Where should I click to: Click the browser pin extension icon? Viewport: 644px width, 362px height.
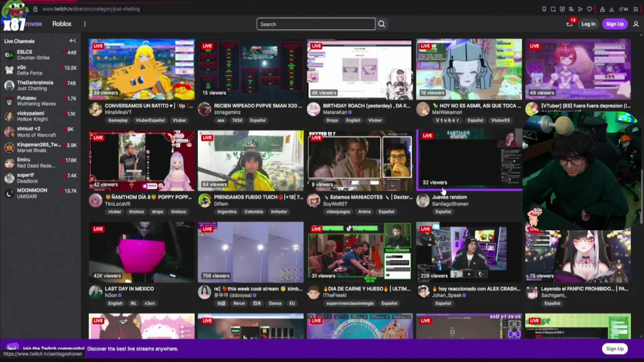[544, 9]
